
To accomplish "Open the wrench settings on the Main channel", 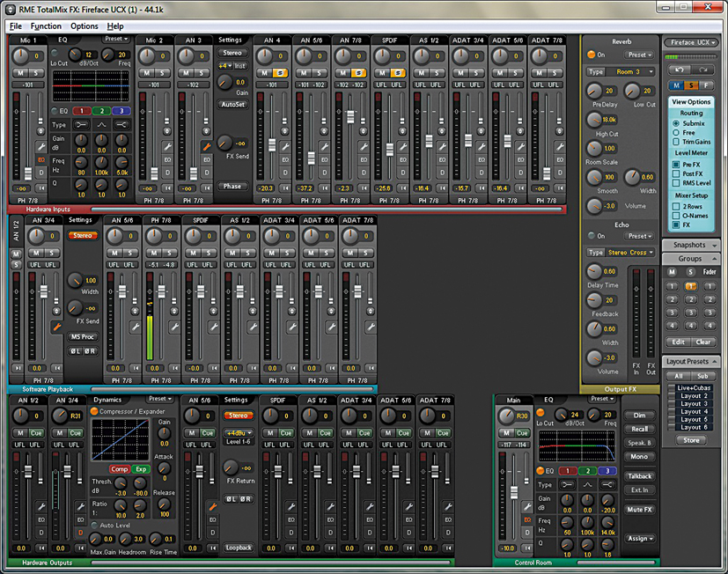I will click(x=527, y=506).
